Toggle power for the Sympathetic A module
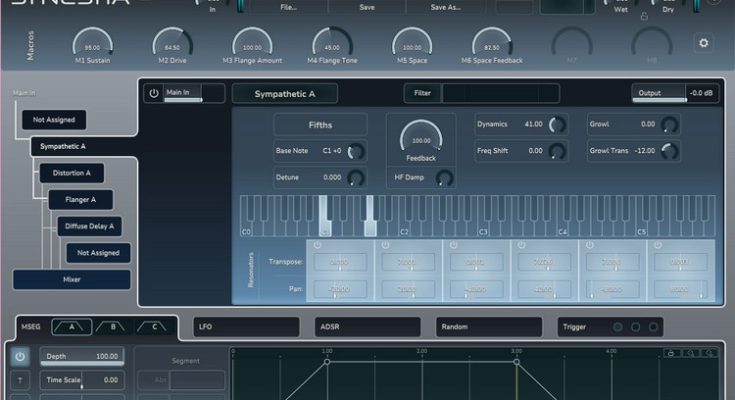Screen dimensions: 735x400 click(x=154, y=93)
